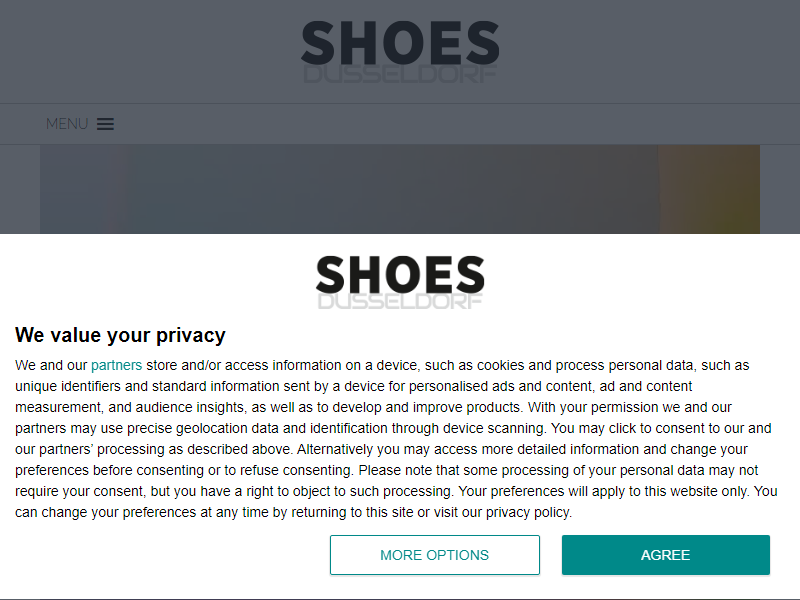
Task: Open the partners link
Action: pos(116,365)
